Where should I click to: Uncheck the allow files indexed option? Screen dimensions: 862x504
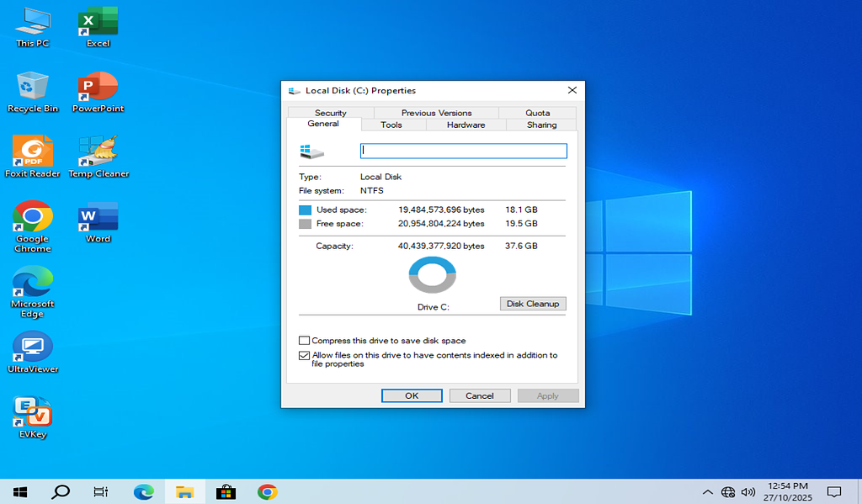click(x=304, y=356)
